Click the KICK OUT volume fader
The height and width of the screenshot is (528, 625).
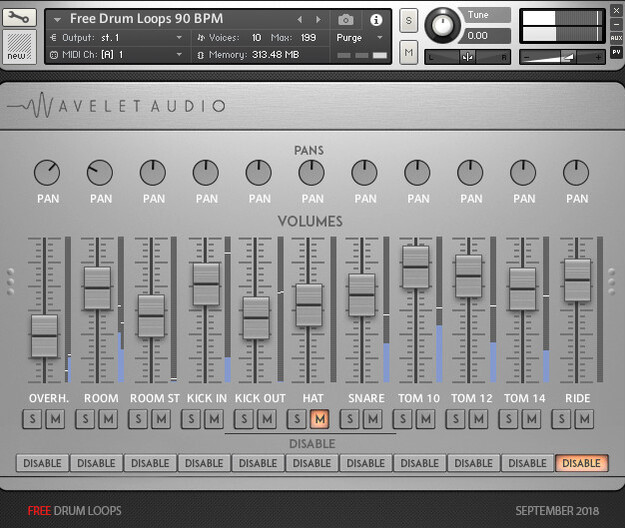[256, 318]
